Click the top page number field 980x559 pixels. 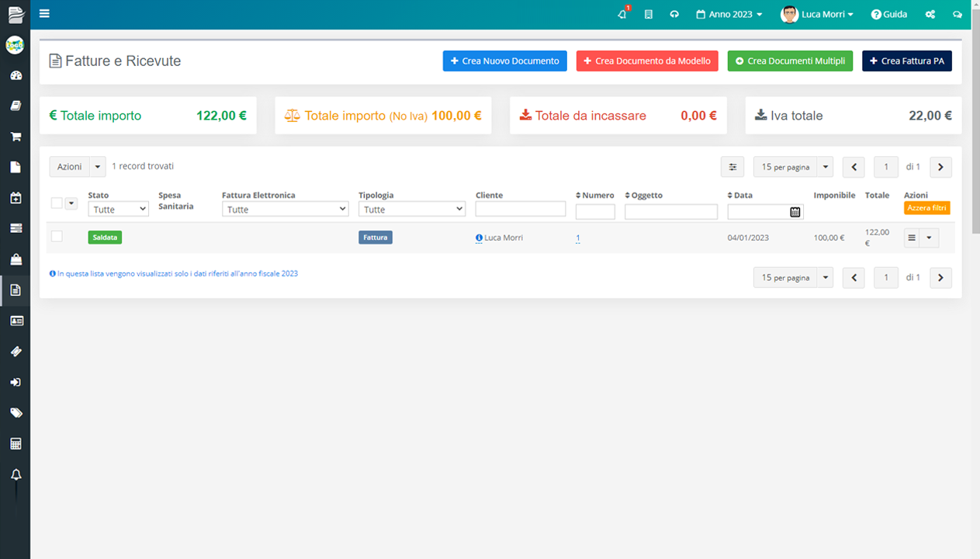pyautogui.click(x=886, y=167)
